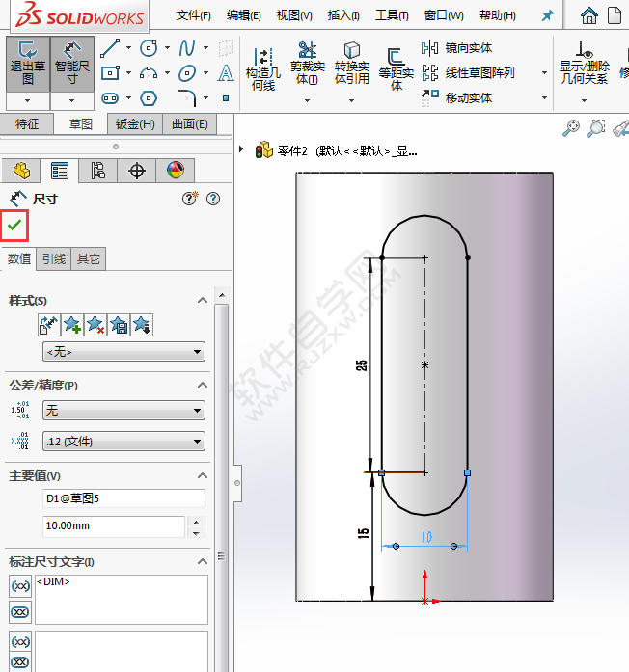Viewport: 629px width, 672px height.
Task: Select the Circle sketch tool
Action: point(149,48)
